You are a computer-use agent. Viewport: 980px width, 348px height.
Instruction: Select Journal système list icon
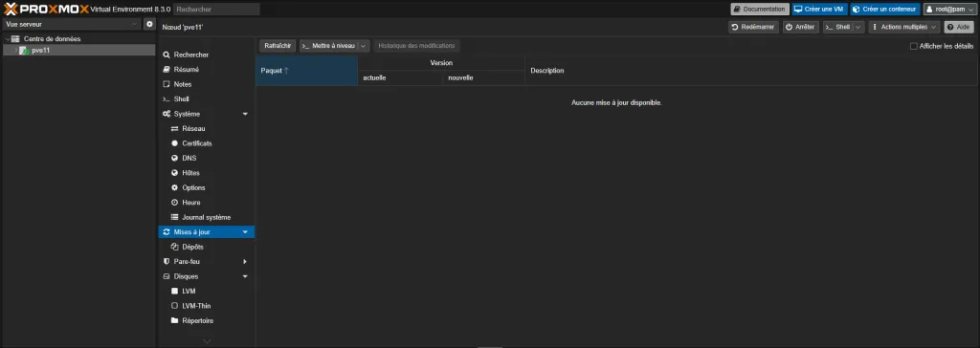(x=175, y=217)
